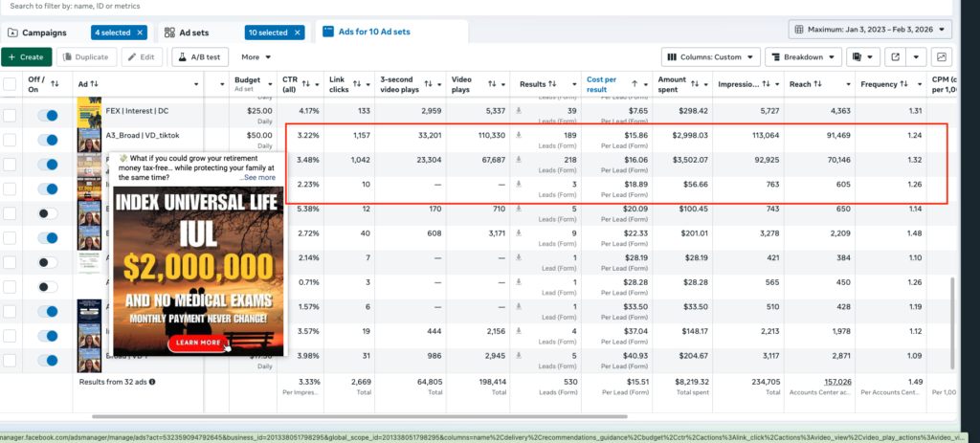Click the horizontal table scrollbar
The image size is (980, 443).
(360, 416)
